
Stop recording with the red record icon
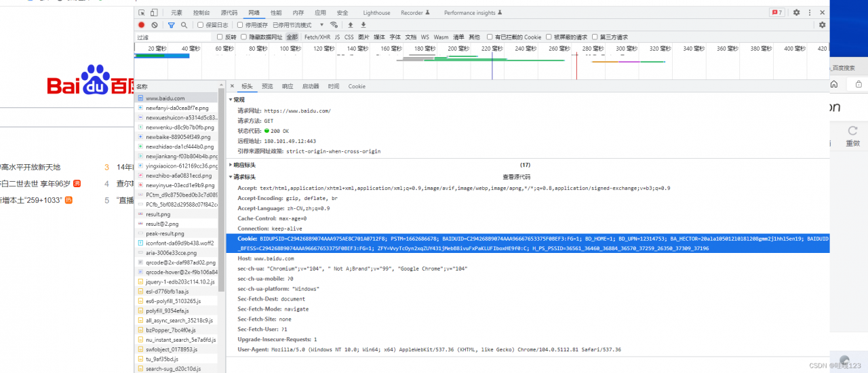[142, 25]
